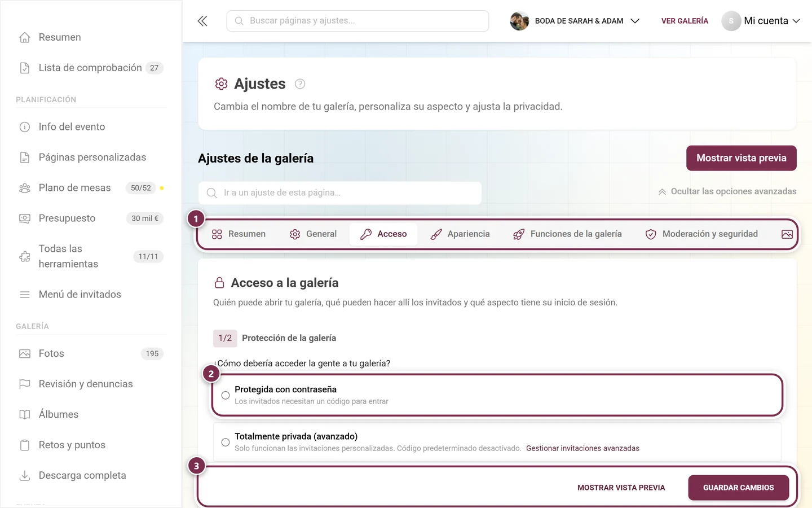Click the Guardar cambios button

coord(739,488)
